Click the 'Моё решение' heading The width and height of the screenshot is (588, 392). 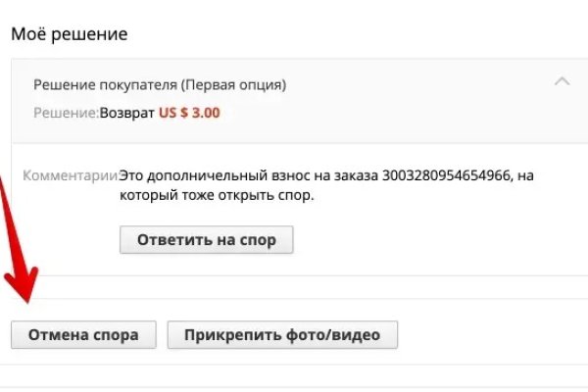pos(69,34)
